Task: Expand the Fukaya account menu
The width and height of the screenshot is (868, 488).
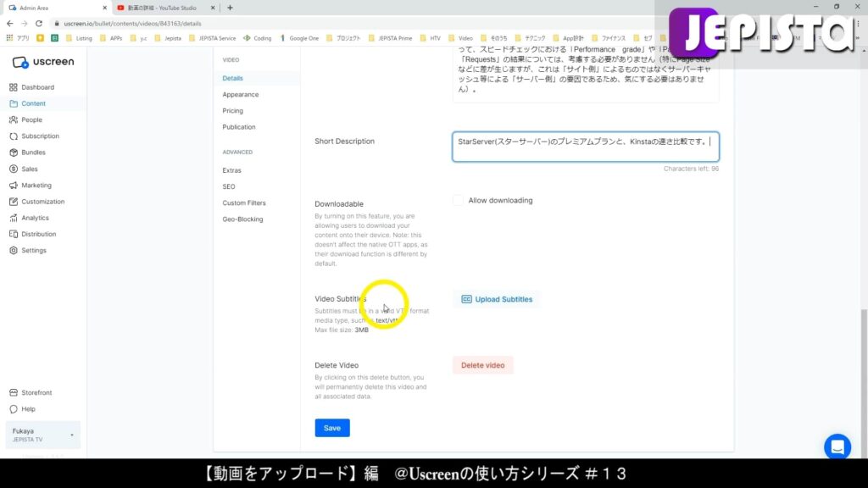Action: click(x=42, y=435)
